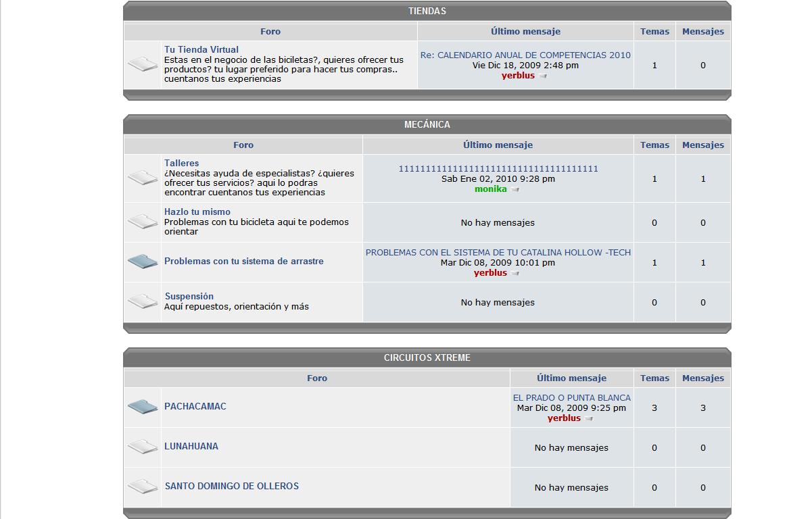Click No hay mensajes in Suspensión row
The width and height of the screenshot is (812, 519).
pos(498,302)
